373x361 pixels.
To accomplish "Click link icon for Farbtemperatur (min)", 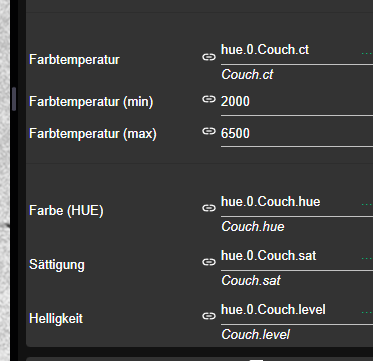I will (x=209, y=99).
